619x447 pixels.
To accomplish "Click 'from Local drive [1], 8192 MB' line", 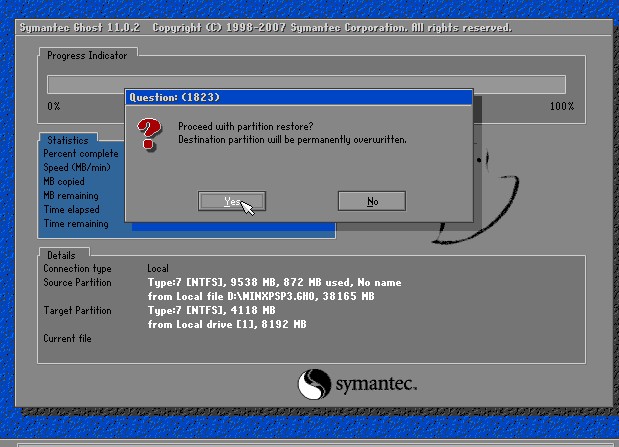I will [227, 324].
